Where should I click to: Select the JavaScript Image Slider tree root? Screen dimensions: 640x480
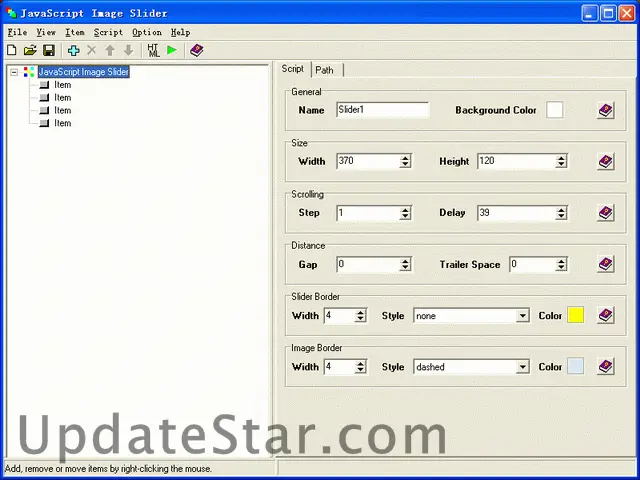[x=84, y=72]
